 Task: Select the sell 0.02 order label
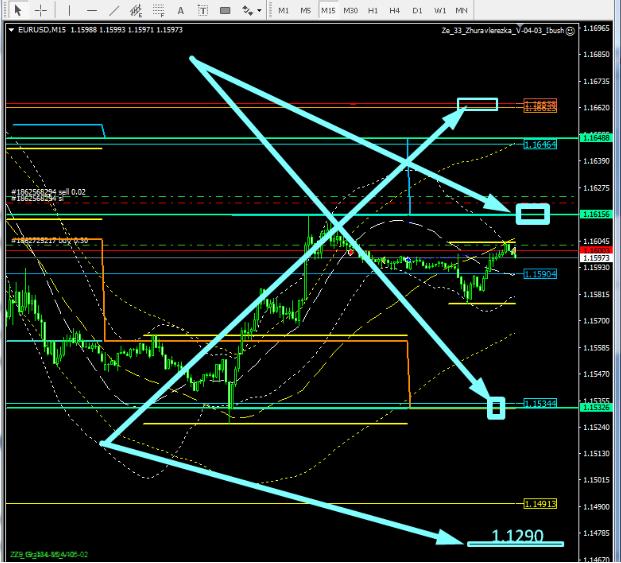click(48, 192)
